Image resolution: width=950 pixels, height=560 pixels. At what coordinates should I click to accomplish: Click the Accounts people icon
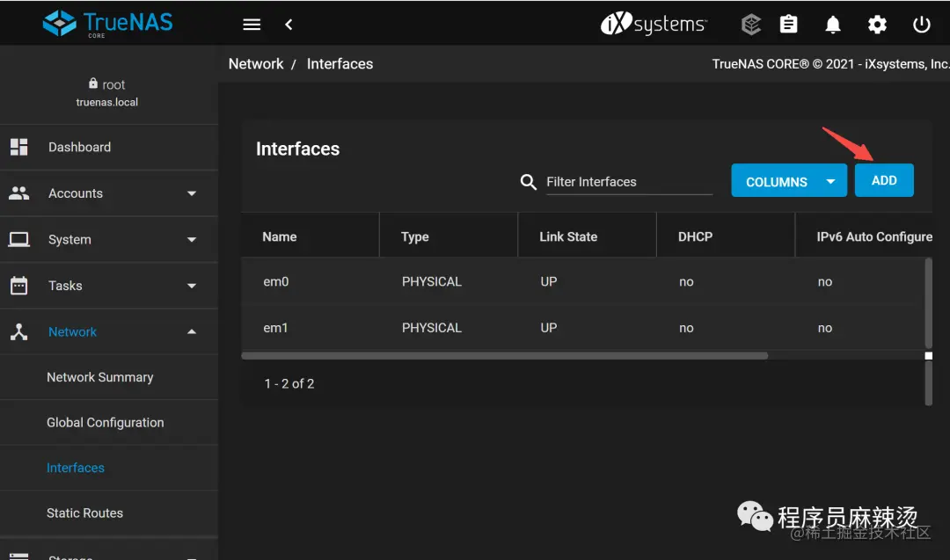(x=18, y=193)
